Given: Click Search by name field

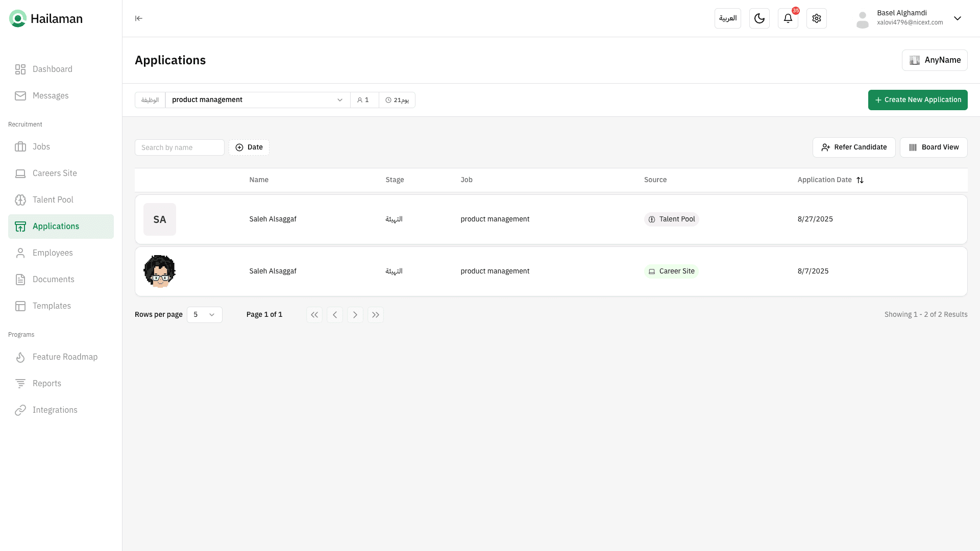Looking at the screenshot, I should (x=179, y=147).
